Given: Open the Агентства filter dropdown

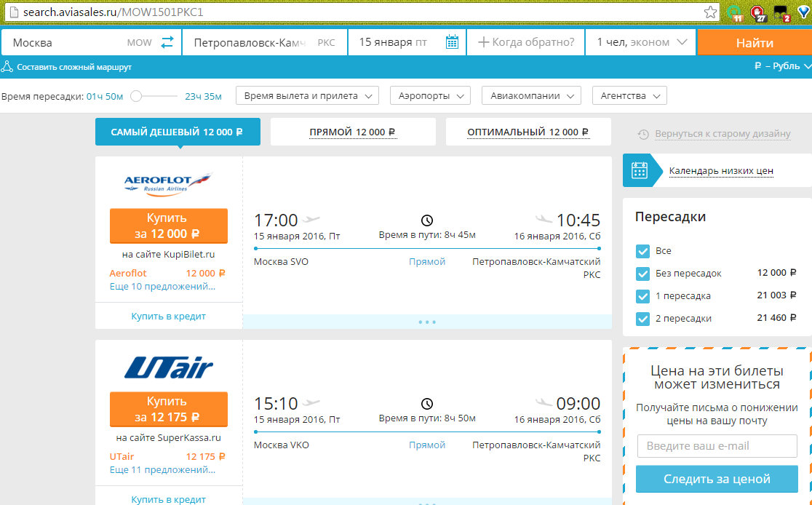Looking at the screenshot, I should click(x=629, y=96).
